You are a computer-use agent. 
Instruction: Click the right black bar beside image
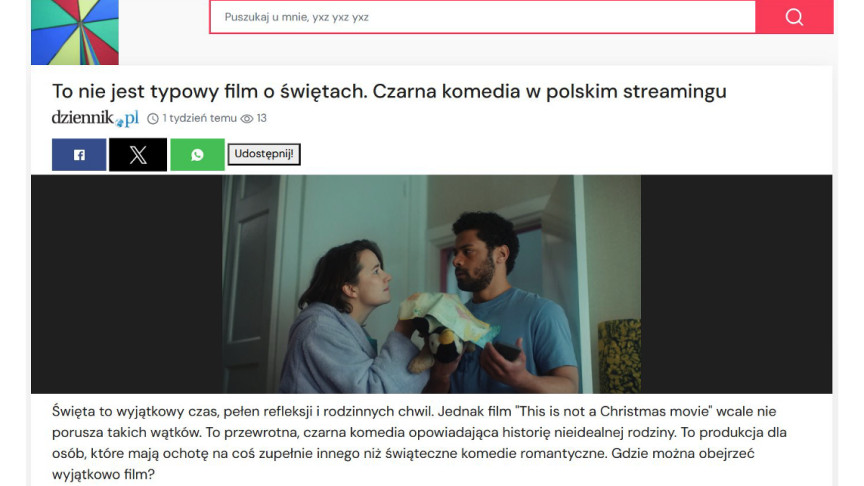coord(736,284)
